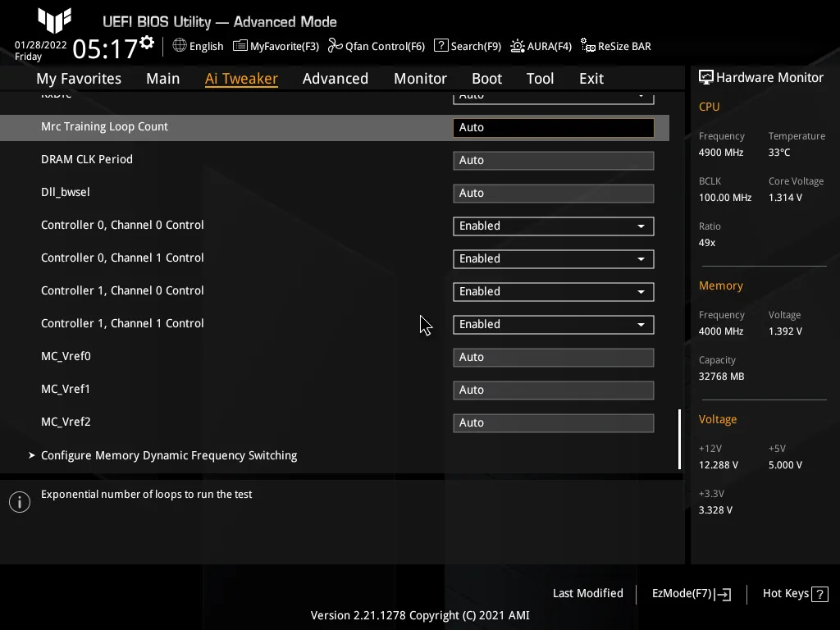Viewport: 840px width, 630px height.
Task: Open Controller 1, Channel 1 Control dropdown
Action: 554,324
